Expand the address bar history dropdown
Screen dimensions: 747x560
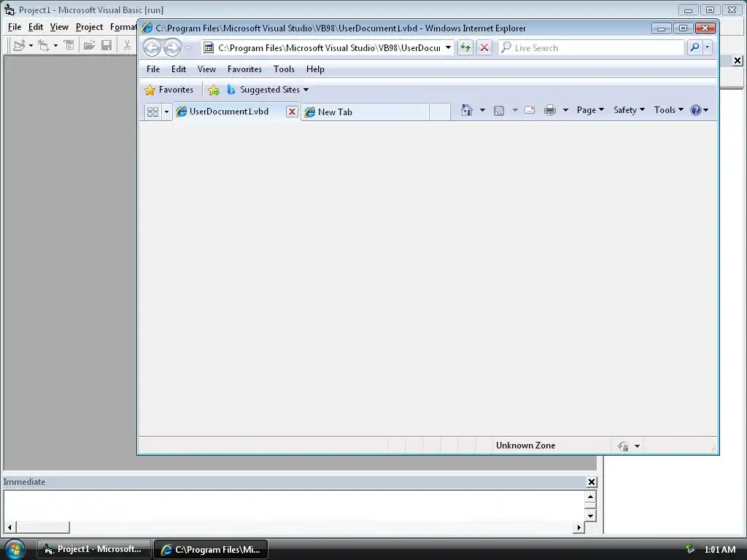tap(449, 47)
